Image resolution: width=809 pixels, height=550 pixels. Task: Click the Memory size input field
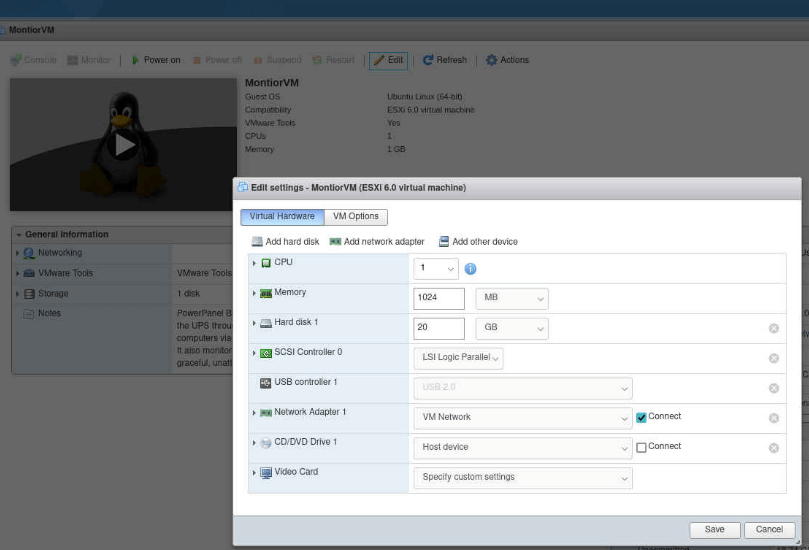[x=438, y=299]
